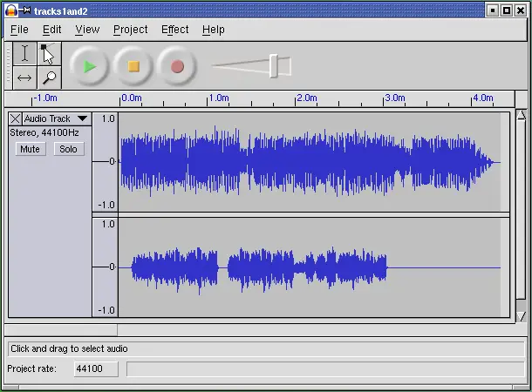
Task: Click the vertical scrollbar up arrow
Action: [522, 115]
